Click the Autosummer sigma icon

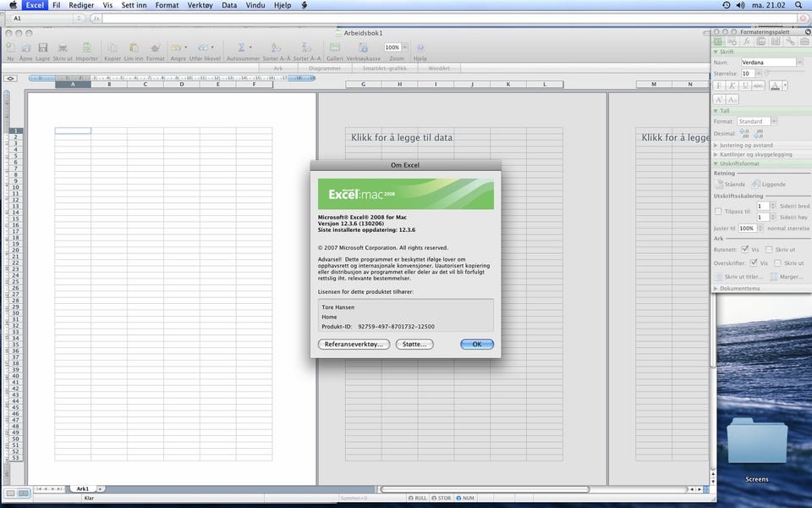click(241, 47)
